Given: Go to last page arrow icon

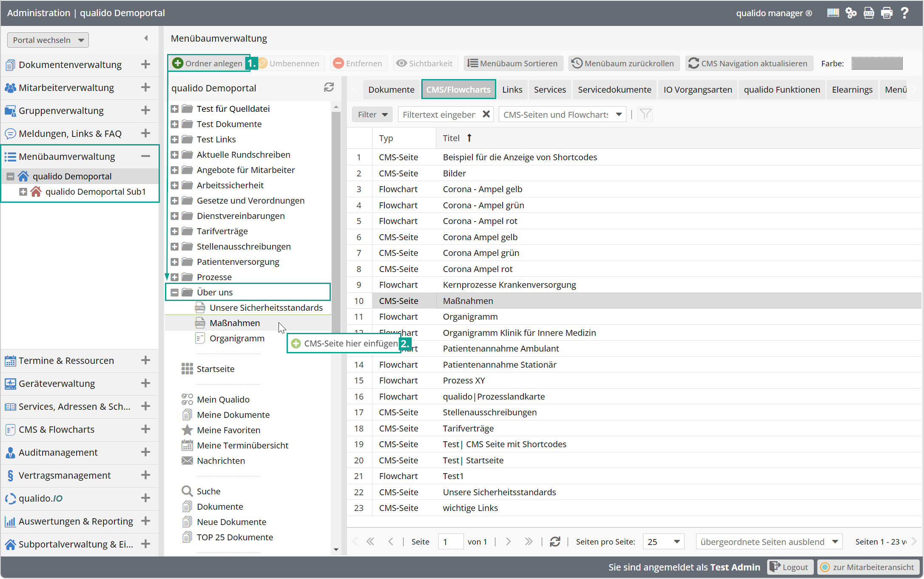Looking at the screenshot, I should [x=529, y=542].
